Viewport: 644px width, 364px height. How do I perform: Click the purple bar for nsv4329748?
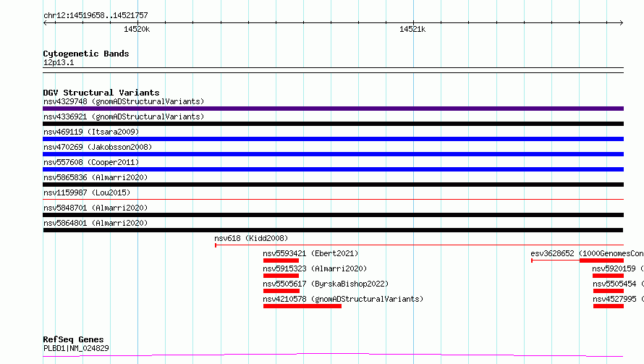coord(333,109)
